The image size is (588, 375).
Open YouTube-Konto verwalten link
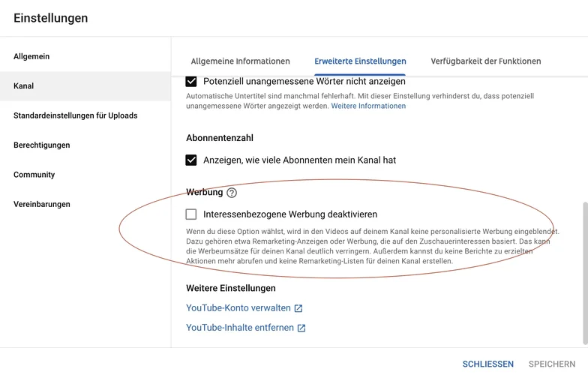(x=238, y=308)
